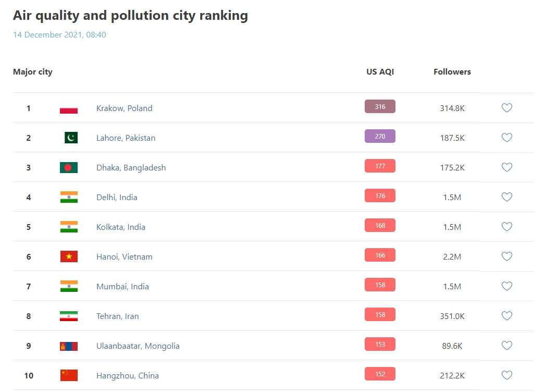Open the Hanoi, Vietnam city link
Image resolution: width=545 pixels, height=392 pixels.
pos(125,256)
